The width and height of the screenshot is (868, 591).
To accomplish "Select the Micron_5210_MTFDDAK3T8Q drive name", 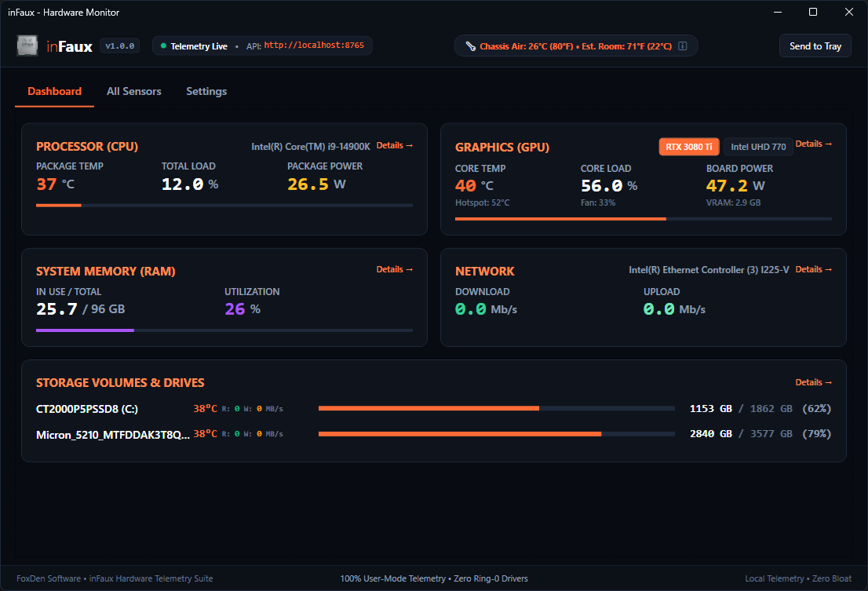I will [x=113, y=434].
